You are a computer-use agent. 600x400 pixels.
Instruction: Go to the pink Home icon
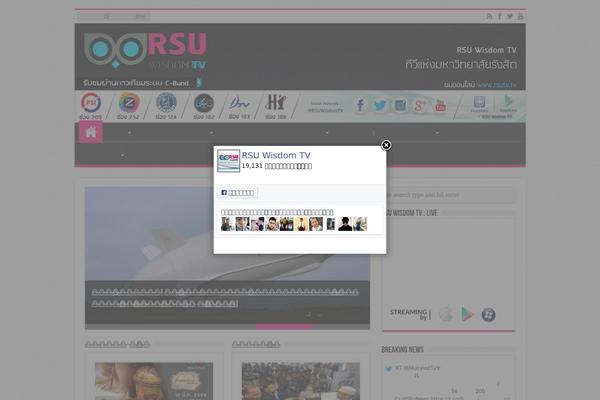coord(91,132)
